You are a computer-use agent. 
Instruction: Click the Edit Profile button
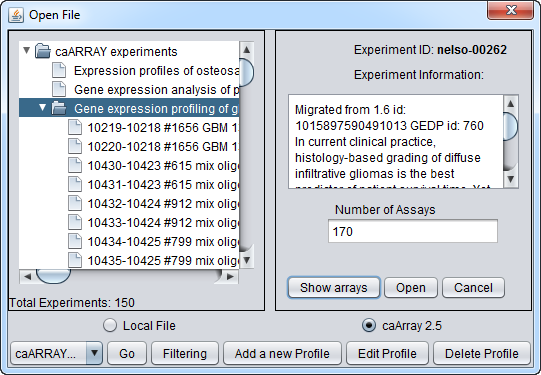coord(387,353)
